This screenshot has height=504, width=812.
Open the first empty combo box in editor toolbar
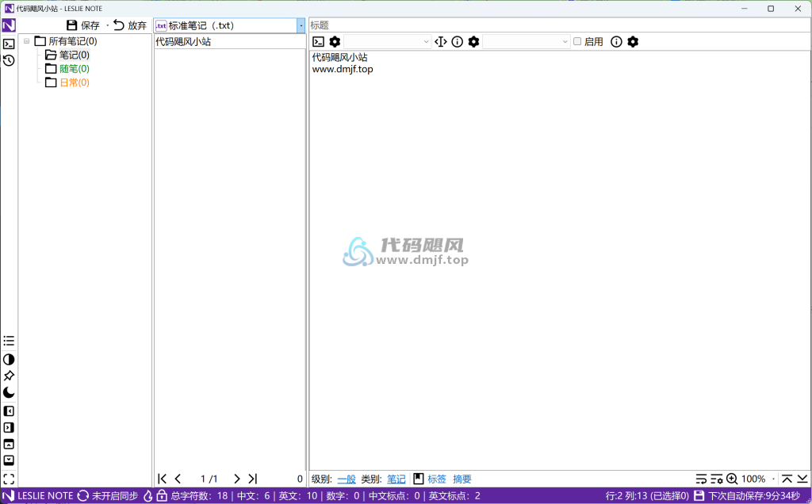click(387, 42)
